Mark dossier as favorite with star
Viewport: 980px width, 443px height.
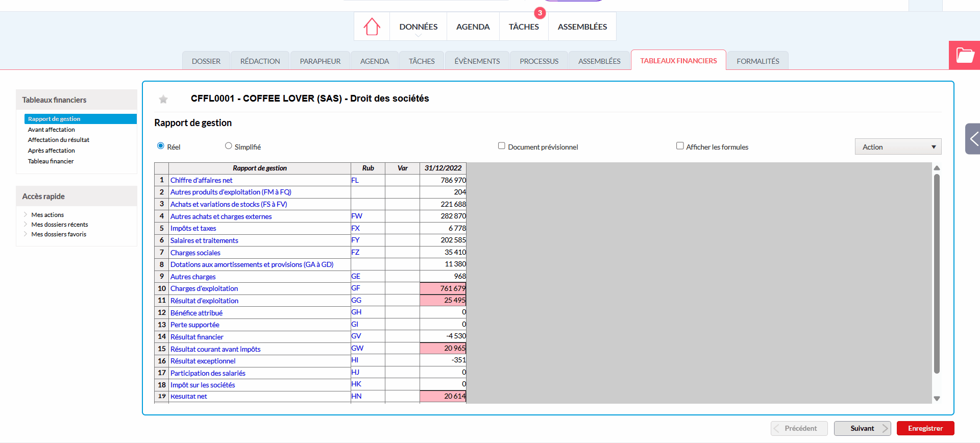[163, 99]
